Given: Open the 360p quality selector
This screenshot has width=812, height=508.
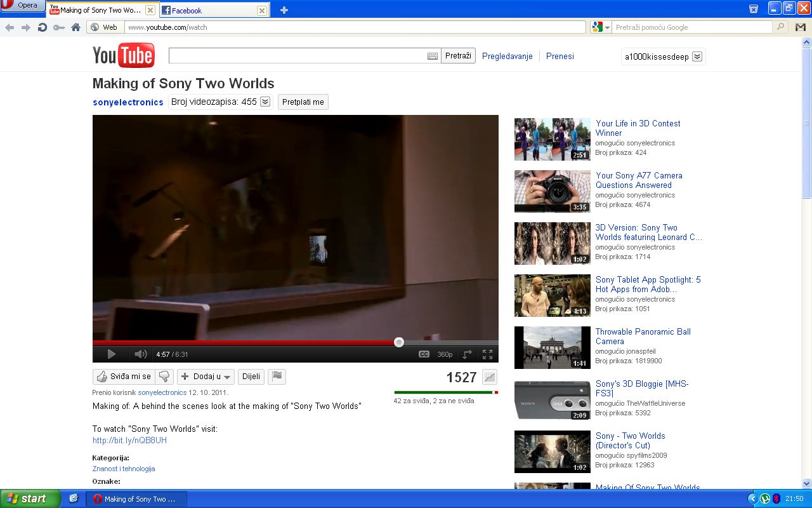Looking at the screenshot, I should (x=445, y=354).
